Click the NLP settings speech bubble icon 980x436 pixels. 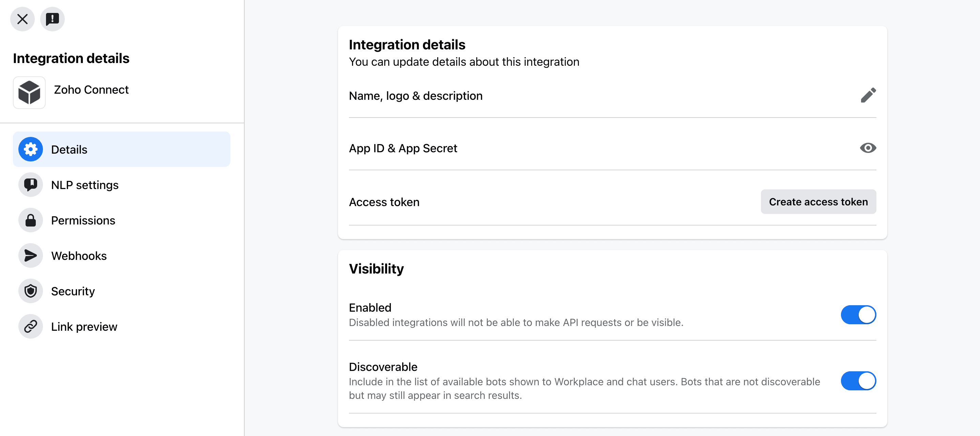30,185
